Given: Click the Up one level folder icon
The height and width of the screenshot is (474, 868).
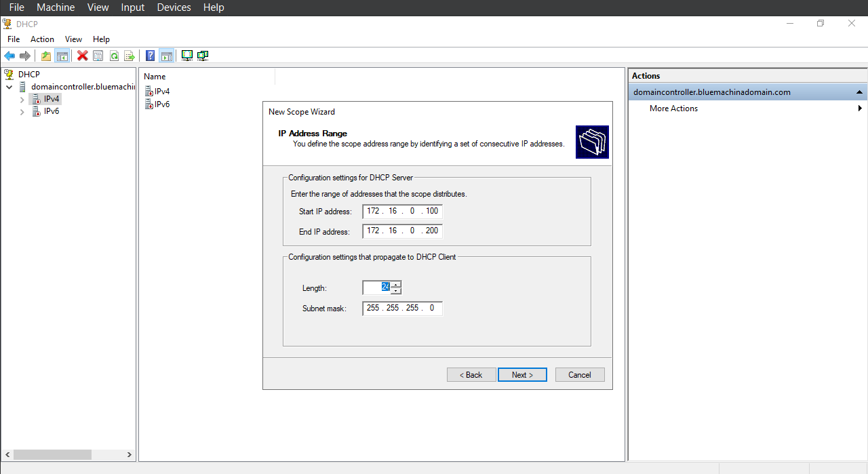Looking at the screenshot, I should pos(46,56).
